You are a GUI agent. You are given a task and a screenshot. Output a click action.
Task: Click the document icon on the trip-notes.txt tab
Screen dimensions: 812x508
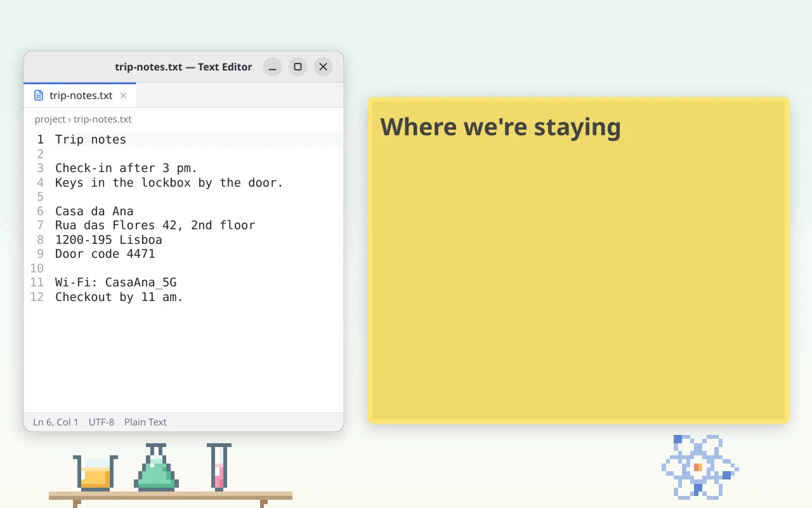click(39, 95)
